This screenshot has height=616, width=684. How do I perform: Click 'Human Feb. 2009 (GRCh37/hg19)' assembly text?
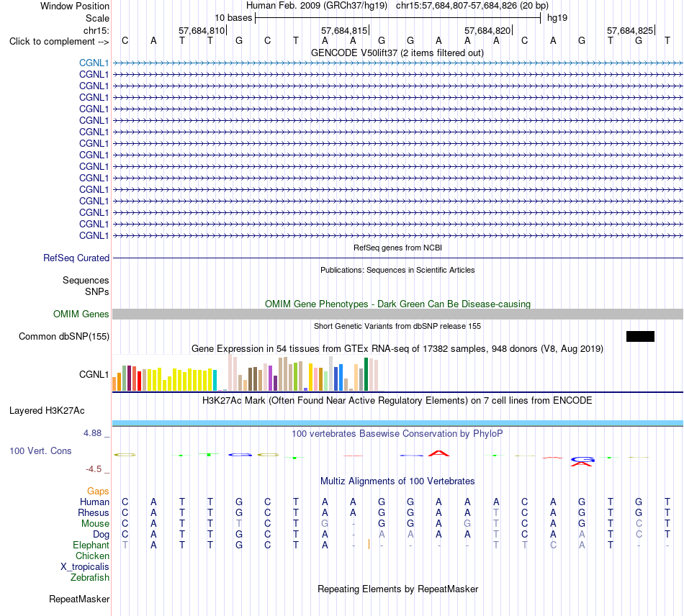pyautogui.click(x=317, y=6)
